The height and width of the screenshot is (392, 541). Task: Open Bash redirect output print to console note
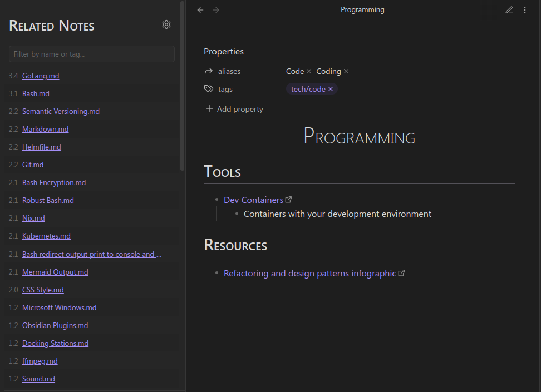click(x=92, y=255)
